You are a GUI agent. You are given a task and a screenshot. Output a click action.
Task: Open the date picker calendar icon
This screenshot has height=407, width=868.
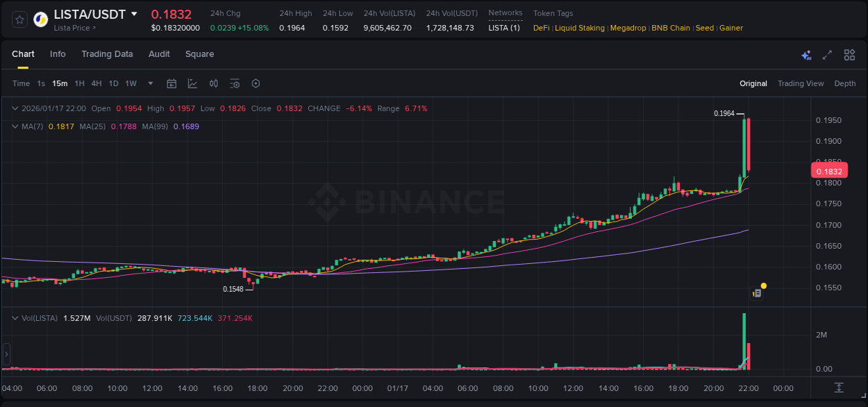[172, 83]
